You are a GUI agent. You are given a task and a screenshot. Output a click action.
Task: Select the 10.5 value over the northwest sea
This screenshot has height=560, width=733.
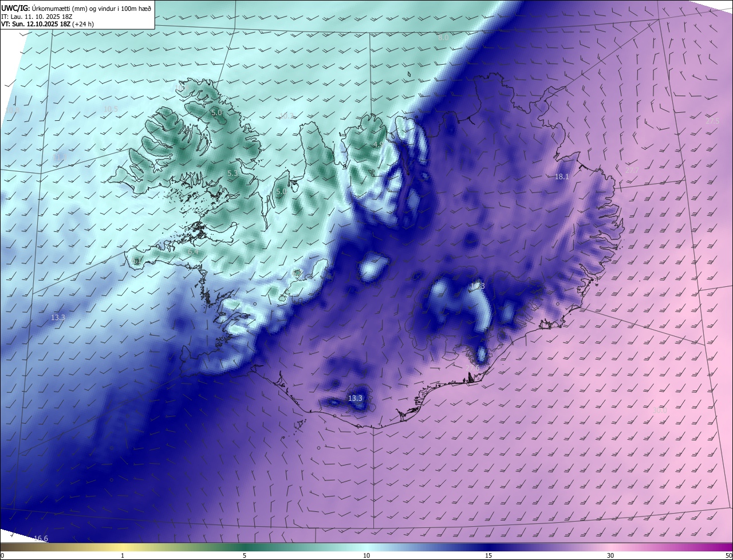(x=111, y=109)
